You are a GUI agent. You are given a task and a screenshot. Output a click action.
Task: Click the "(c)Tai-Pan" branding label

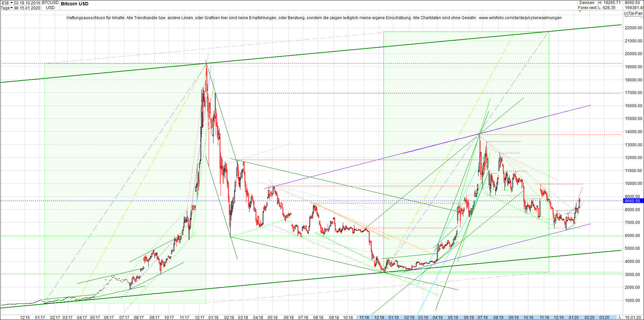pos(634,12)
